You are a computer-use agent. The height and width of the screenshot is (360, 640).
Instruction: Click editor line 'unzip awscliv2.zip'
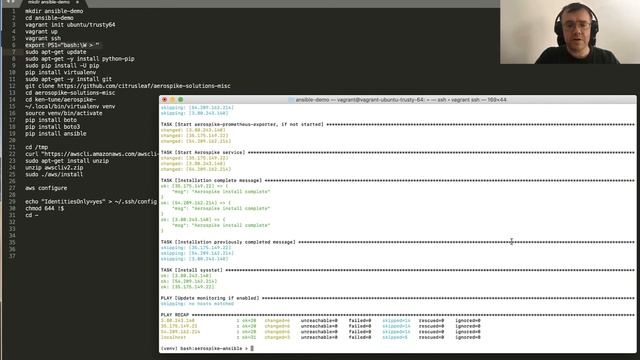(54, 168)
